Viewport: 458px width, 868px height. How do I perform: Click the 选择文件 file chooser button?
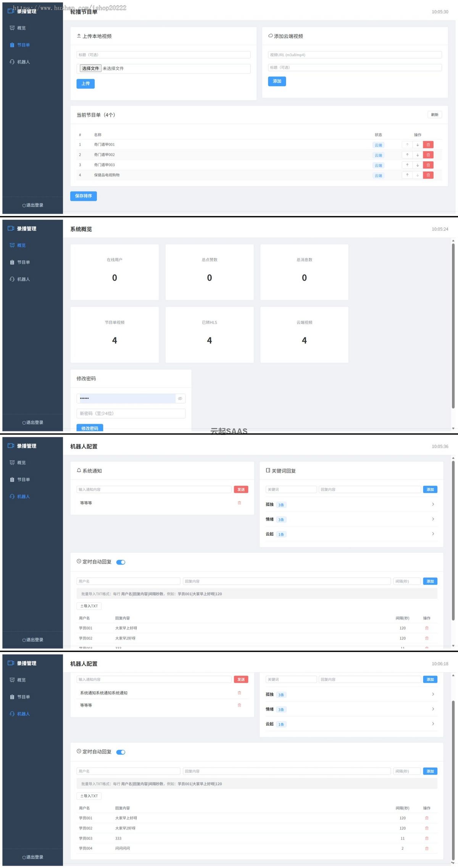90,69
